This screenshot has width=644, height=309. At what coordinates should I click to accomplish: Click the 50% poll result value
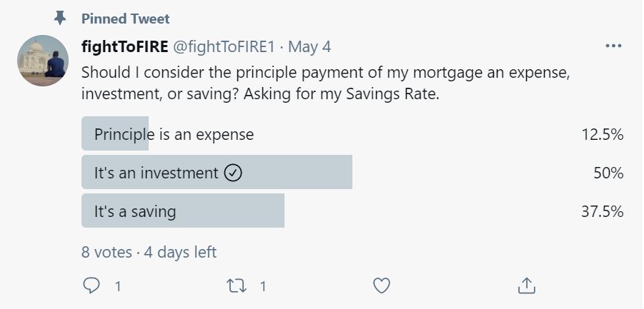[x=608, y=173]
